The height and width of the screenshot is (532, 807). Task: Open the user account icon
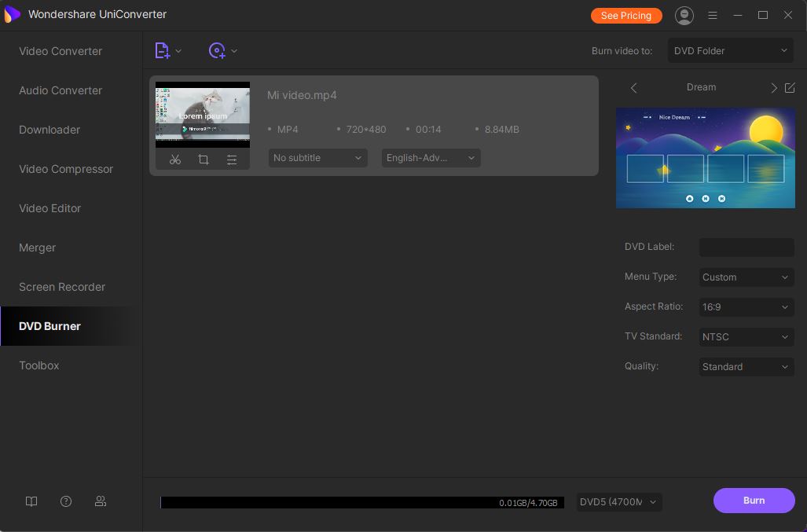tap(684, 15)
